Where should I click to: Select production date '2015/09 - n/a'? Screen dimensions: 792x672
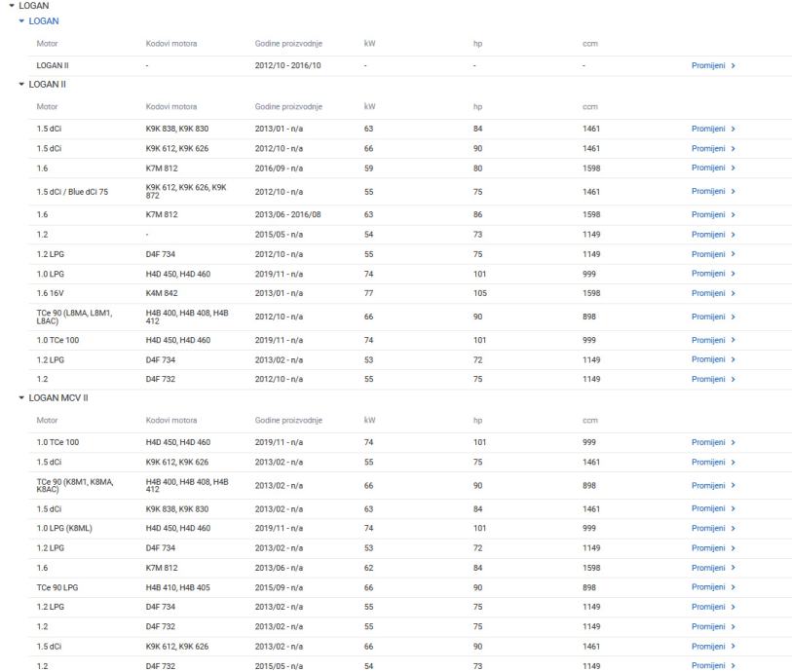[279, 587]
